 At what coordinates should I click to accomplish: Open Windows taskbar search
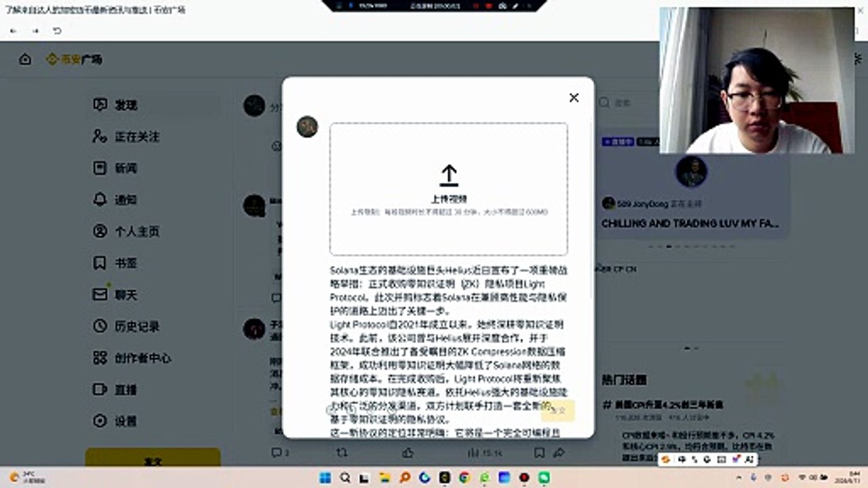click(345, 477)
